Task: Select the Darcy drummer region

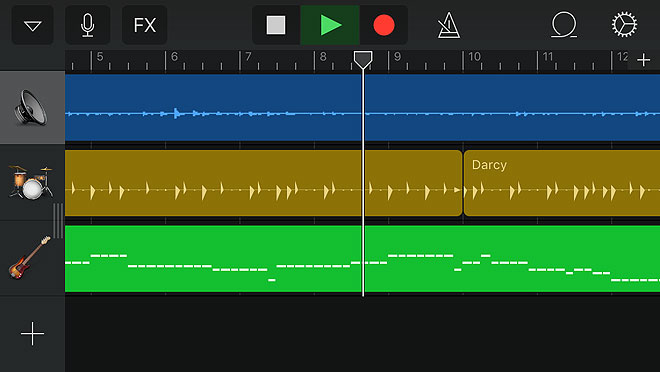Action: click(562, 183)
